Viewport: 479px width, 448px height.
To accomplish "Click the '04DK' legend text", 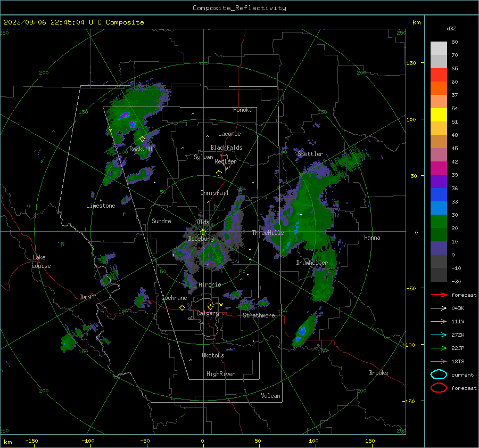I will (458, 308).
